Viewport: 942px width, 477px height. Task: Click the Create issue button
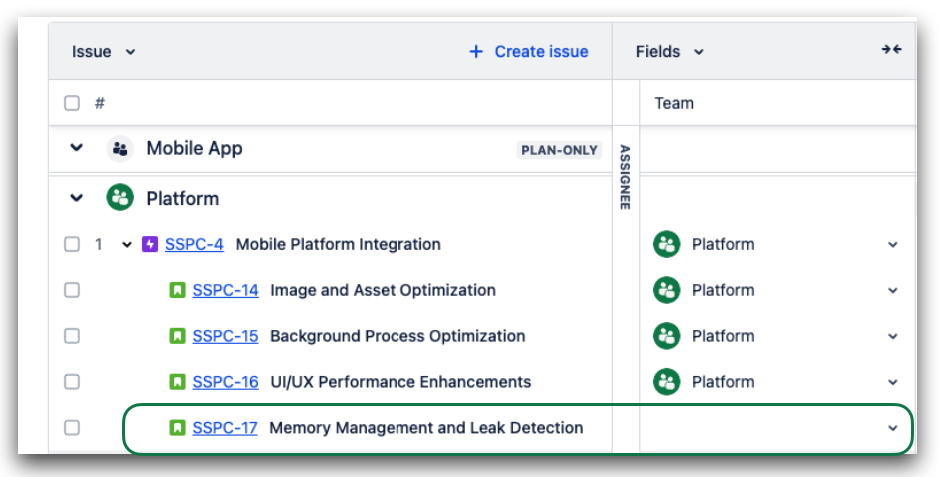529,52
